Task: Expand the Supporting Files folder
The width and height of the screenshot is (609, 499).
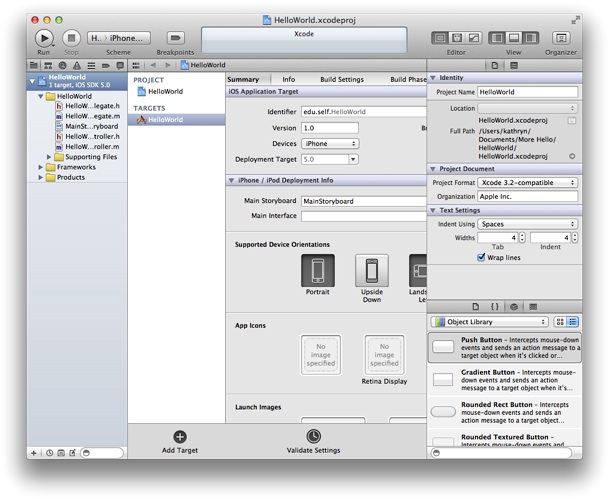Action: (x=50, y=157)
